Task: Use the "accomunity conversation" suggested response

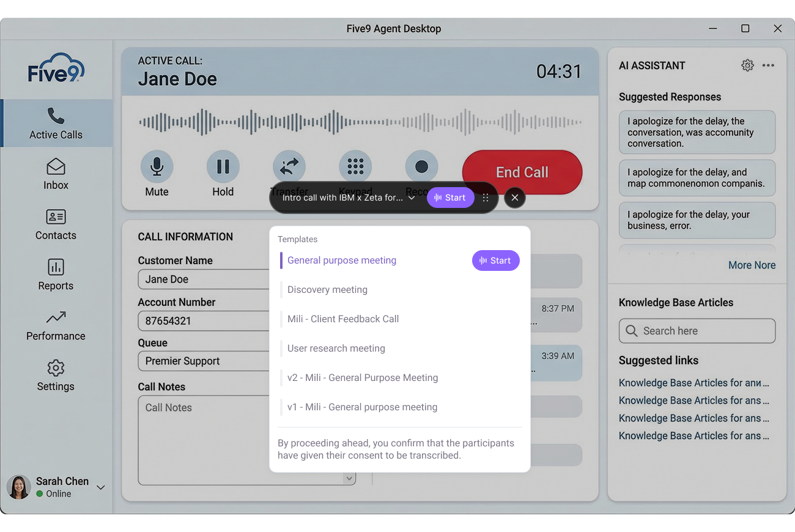Action: click(x=697, y=132)
